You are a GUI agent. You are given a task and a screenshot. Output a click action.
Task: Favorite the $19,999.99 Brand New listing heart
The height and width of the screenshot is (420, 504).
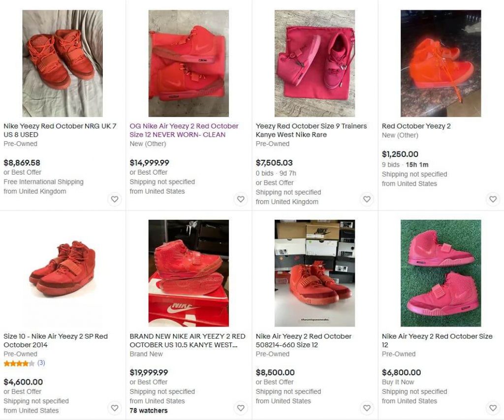tap(241, 408)
